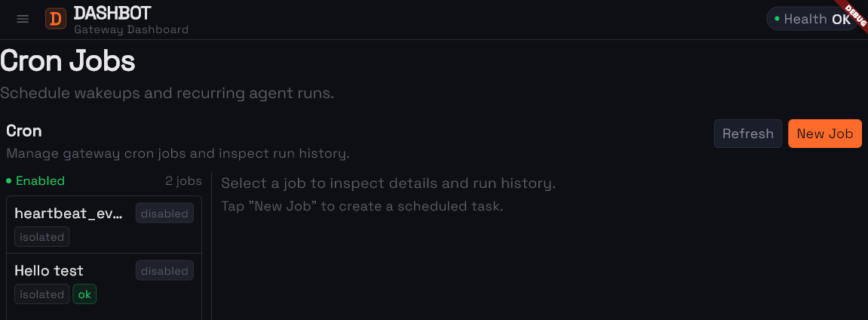
Task: Click the orange Dashbot logo icon
Action: 56,19
